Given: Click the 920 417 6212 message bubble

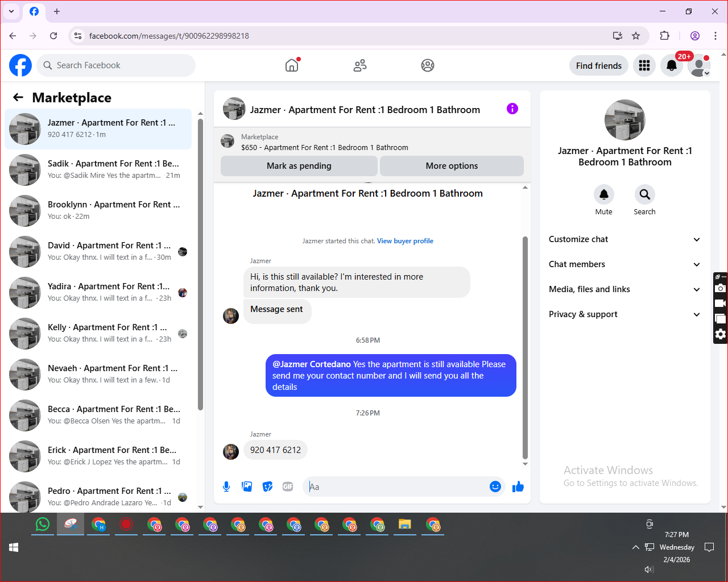Looking at the screenshot, I should tap(276, 450).
